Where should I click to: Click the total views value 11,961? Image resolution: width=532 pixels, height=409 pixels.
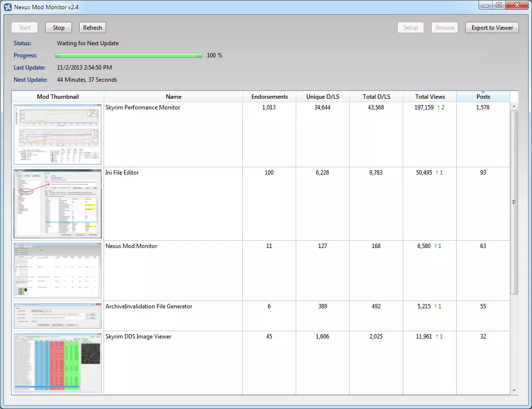pos(424,337)
